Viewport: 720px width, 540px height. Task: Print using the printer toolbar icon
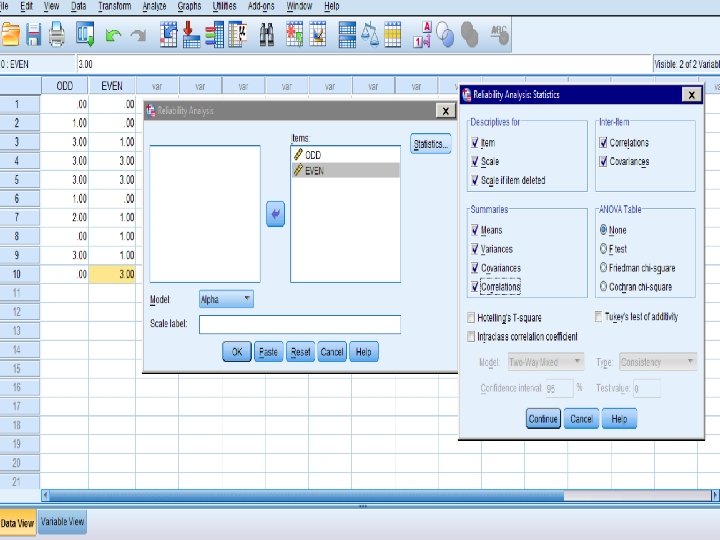[x=57, y=35]
